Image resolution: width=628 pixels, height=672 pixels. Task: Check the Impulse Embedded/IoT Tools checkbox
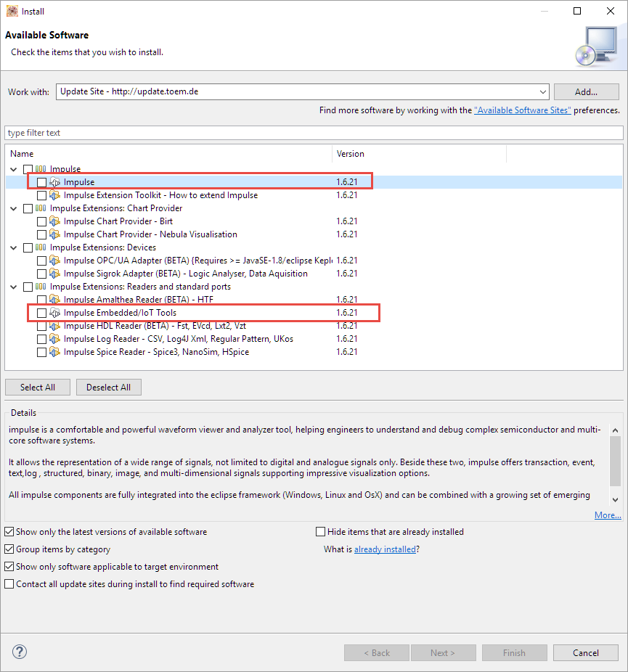(x=41, y=313)
